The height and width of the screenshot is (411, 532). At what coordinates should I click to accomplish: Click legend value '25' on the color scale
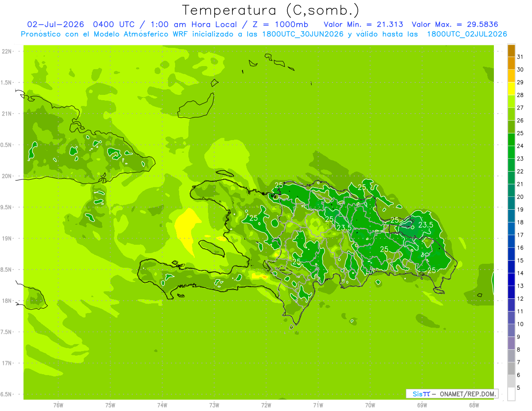click(520, 133)
